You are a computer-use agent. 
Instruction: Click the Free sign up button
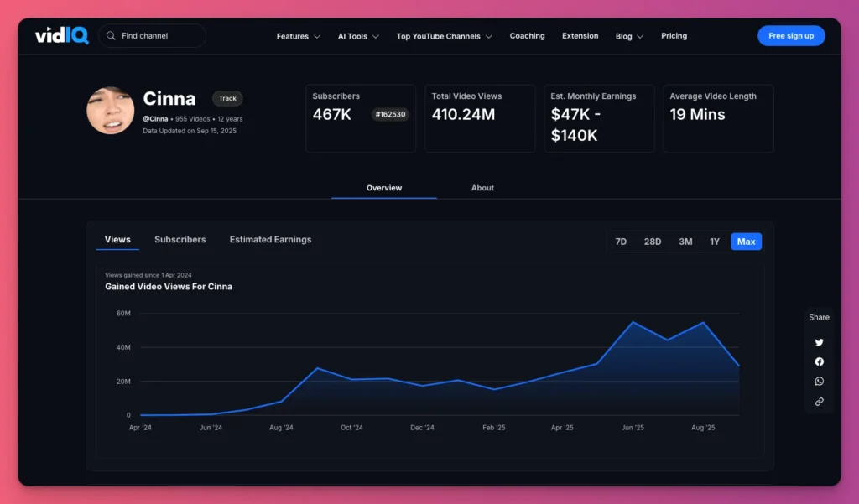[x=791, y=36]
